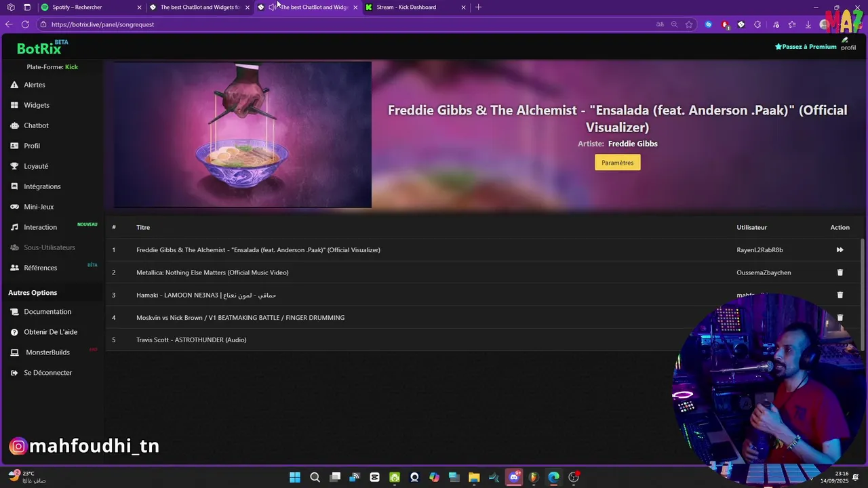868x488 pixels.
Task: Click user name RayenL2RabR8b
Action: coord(759,250)
